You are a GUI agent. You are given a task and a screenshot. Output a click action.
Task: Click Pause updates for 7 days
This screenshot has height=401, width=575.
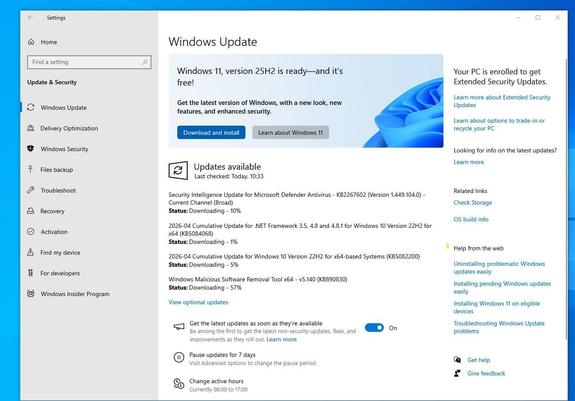pos(222,355)
